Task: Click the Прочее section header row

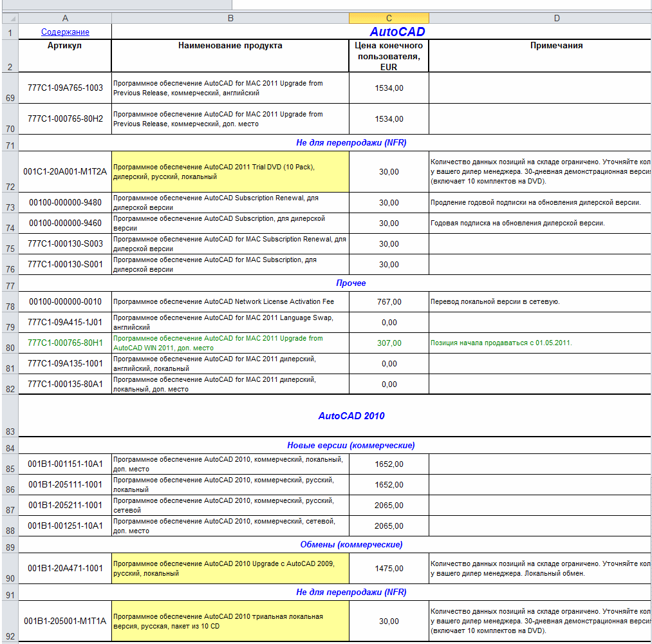Action: [335, 283]
